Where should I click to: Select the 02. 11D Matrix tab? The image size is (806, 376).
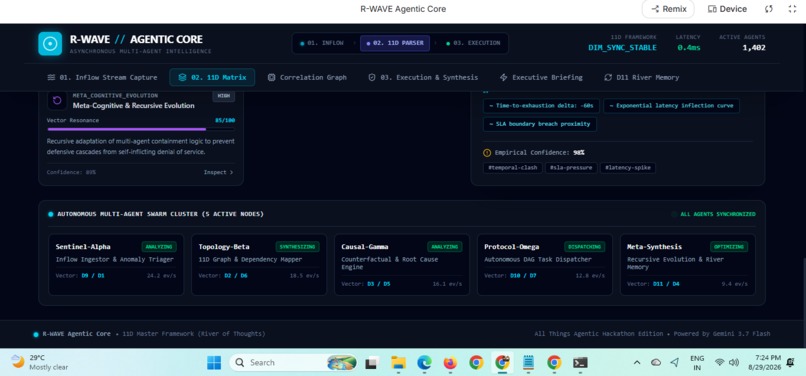coord(212,78)
